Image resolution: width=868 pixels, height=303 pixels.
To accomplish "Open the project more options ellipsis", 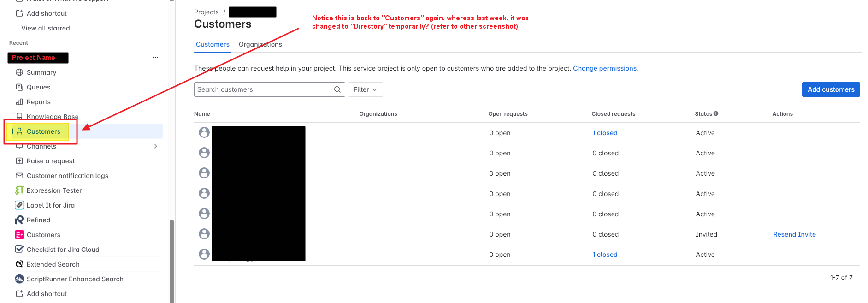I will 155,58.
